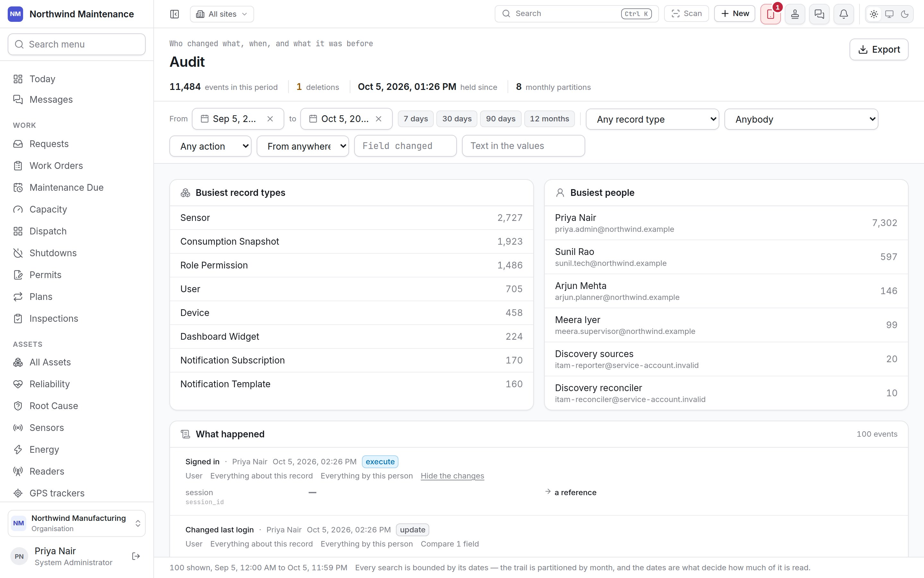Click the Reliability heart icon
Screen dimensions: 924x578
pos(18,384)
